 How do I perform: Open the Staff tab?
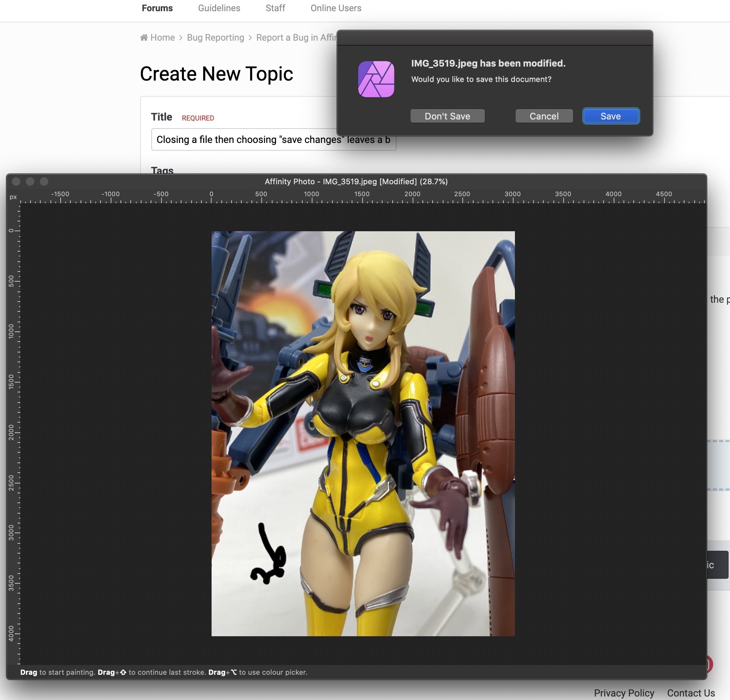[275, 8]
